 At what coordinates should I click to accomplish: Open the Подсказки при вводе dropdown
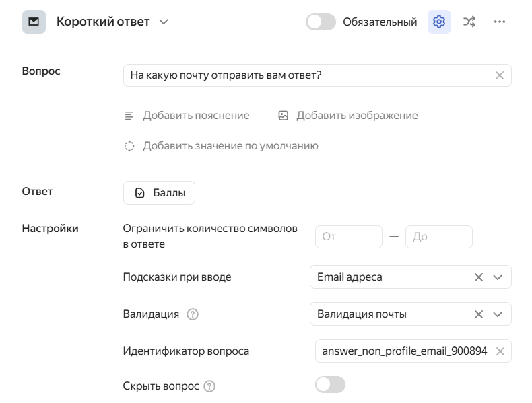pyautogui.click(x=498, y=277)
